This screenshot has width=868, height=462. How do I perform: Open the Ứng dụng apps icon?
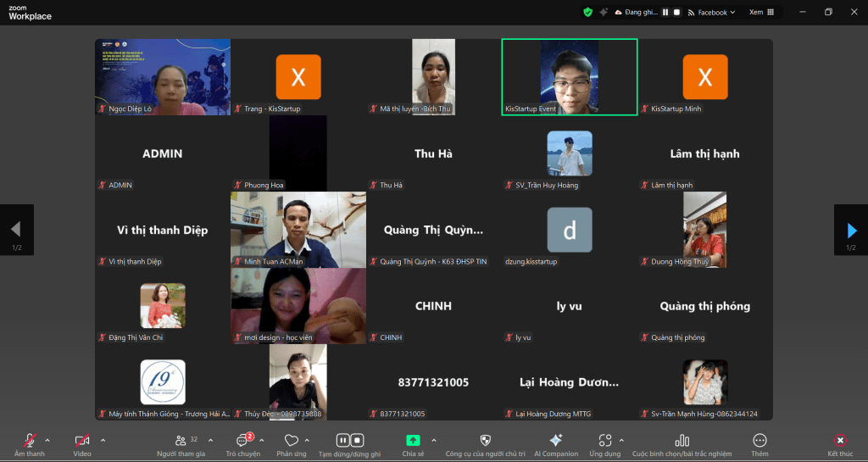click(604, 441)
